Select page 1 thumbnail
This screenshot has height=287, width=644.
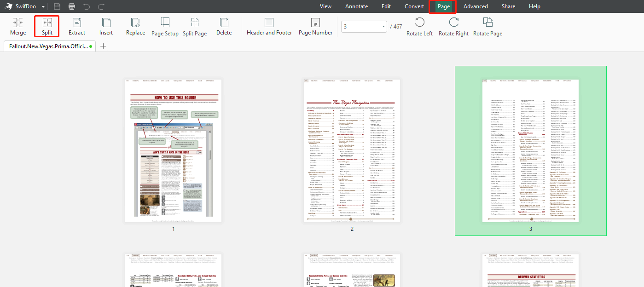coord(173,150)
